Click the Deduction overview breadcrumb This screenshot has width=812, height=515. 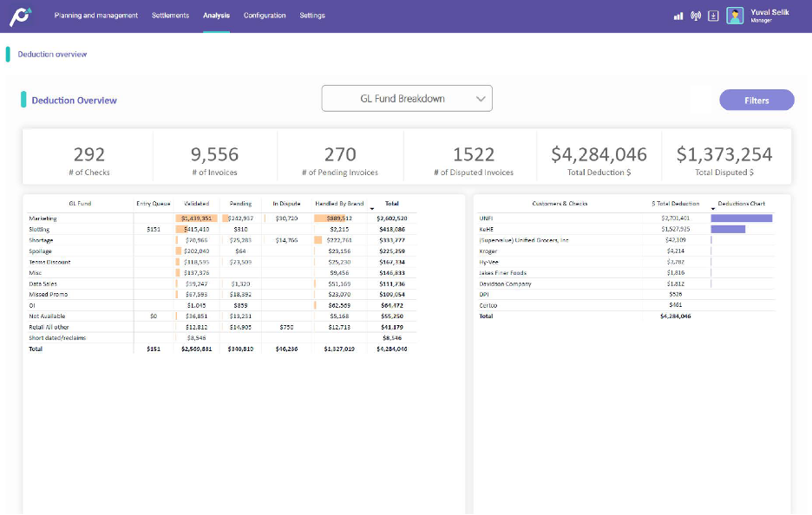coord(52,55)
